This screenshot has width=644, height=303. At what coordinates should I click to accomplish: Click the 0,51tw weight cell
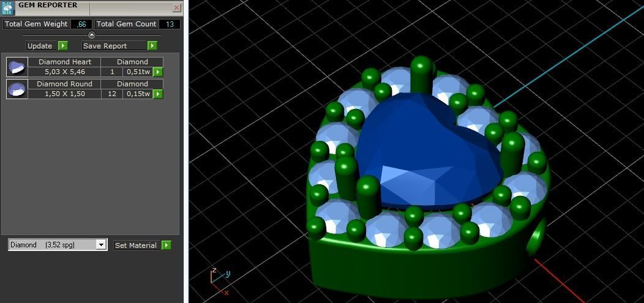pyautogui.click(x=138, y=72)
